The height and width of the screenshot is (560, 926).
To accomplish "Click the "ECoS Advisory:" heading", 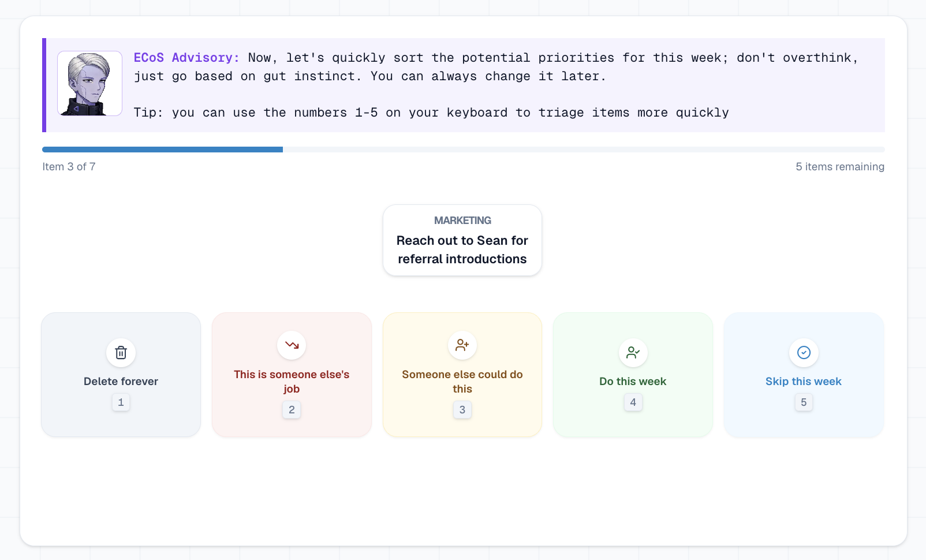I will click(x=186, y=58).
